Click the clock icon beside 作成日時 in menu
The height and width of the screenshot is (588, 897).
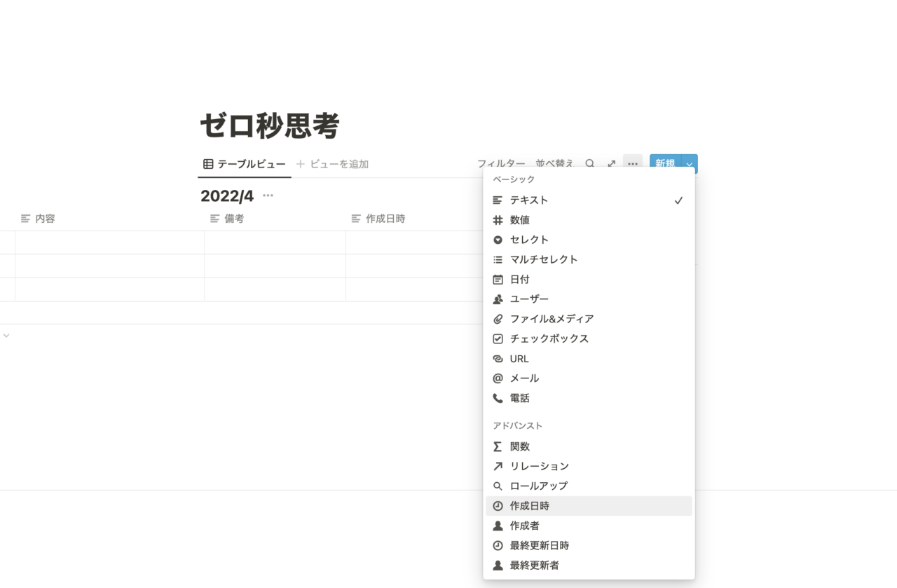(498, 506)
